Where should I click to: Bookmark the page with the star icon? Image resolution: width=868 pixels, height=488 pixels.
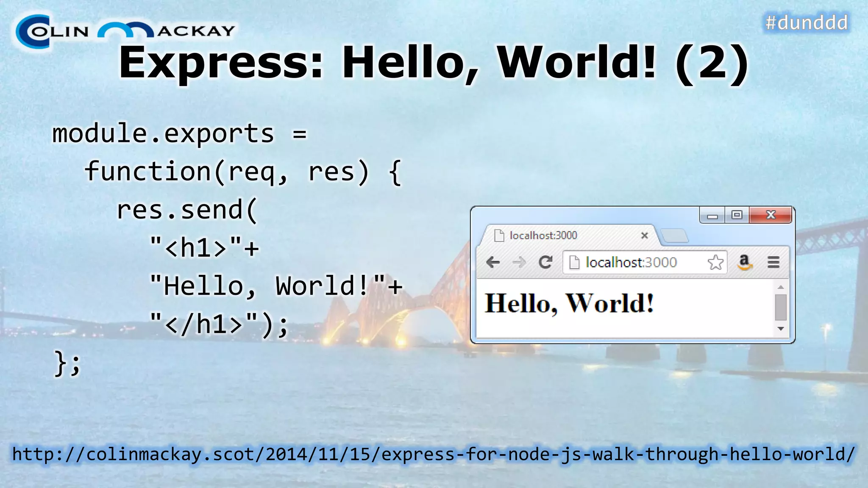pyautogui.click(x=715, y=262)
